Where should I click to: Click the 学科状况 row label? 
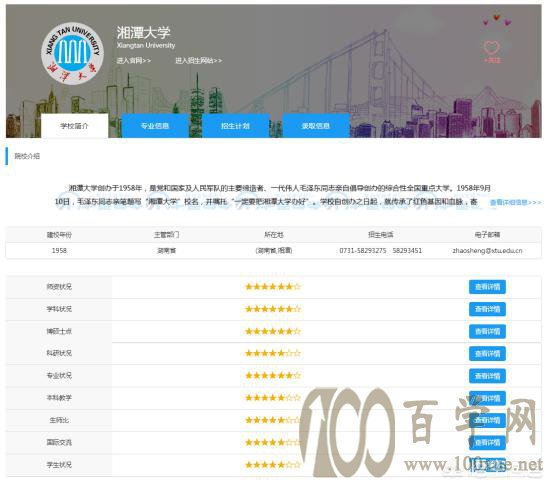(x=59, y=309)
